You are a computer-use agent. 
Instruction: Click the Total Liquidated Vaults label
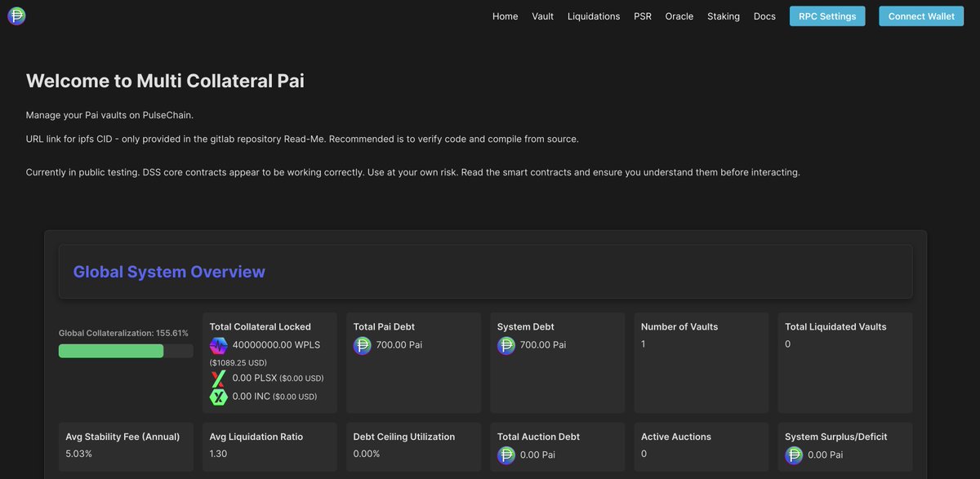(835, 326)
